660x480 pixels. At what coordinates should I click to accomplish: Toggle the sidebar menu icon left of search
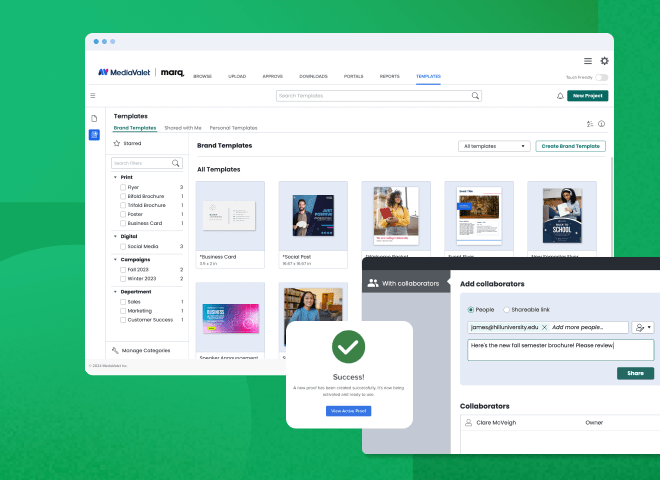tap(93, 96)
